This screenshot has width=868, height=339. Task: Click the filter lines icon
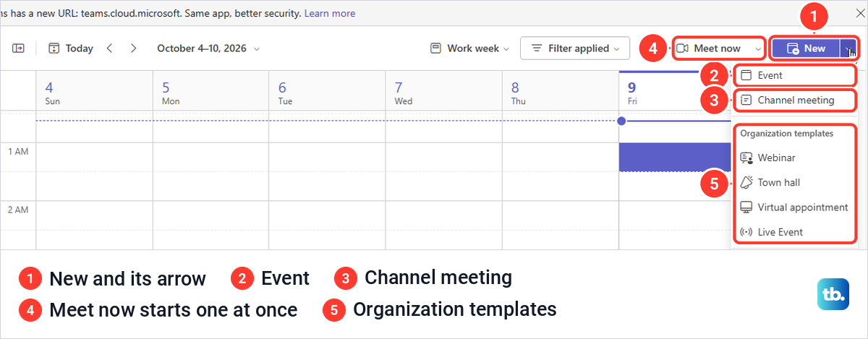point(537,48)
